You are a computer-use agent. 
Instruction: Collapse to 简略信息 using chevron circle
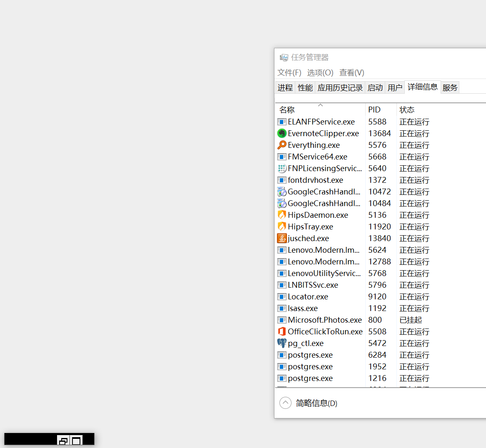coord(285,403)
